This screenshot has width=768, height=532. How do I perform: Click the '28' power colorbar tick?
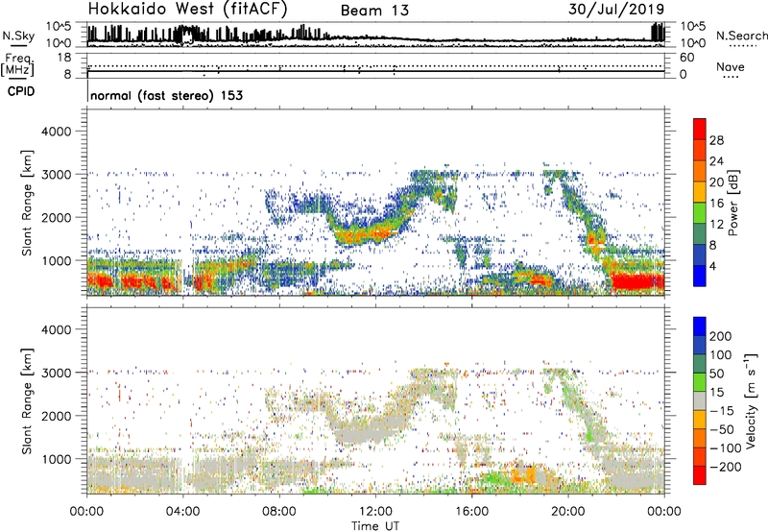(716, 140)
